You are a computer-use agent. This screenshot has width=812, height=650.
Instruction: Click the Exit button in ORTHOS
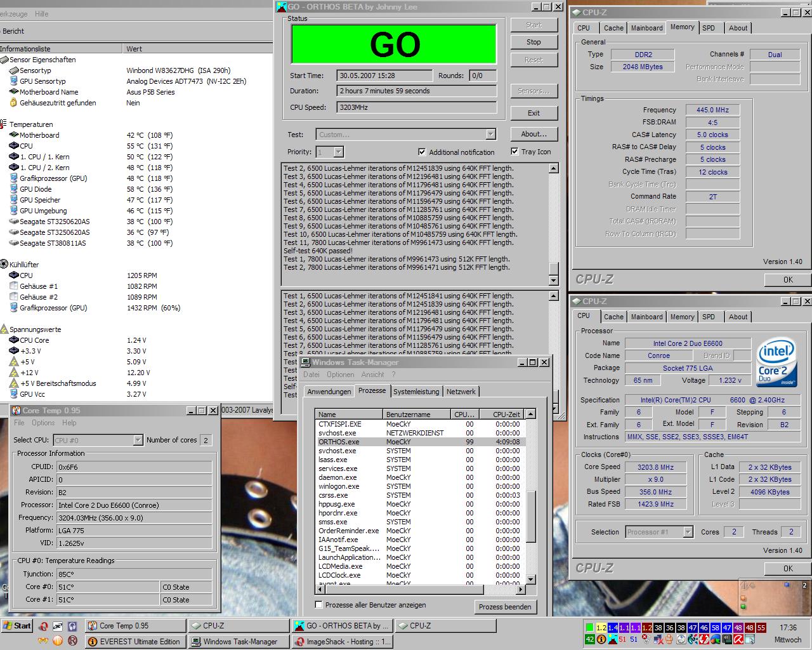coord(534,113)
